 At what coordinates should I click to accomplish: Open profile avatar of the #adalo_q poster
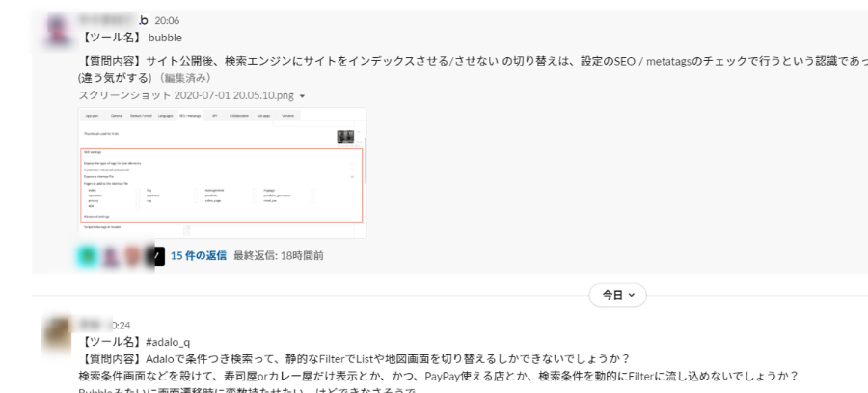point(58,334)
